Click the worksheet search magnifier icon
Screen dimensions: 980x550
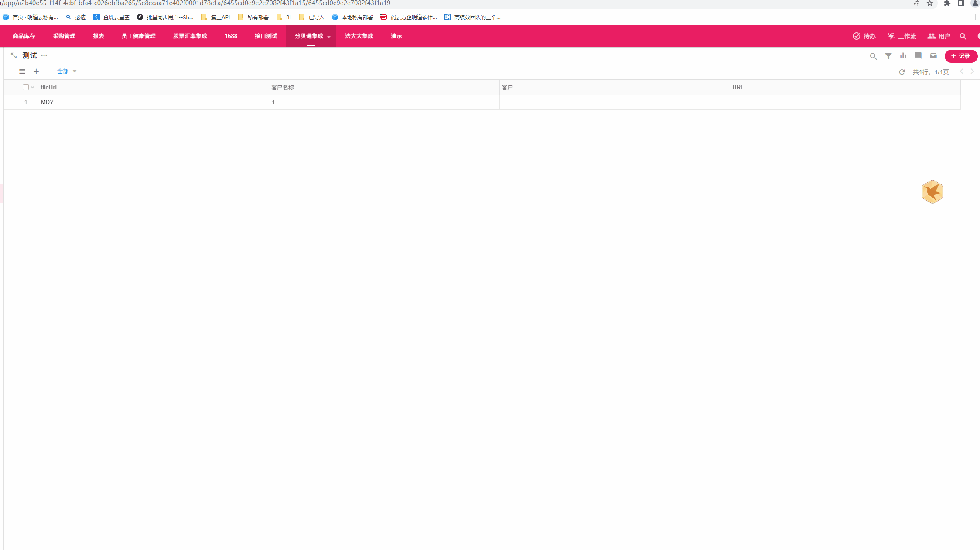click(x=873, y=56)
